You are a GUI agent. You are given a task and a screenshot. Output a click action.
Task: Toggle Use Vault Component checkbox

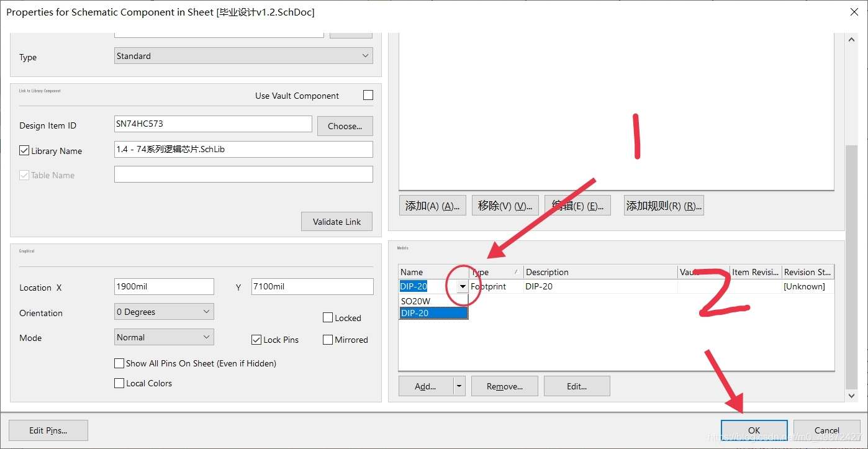click(x=368, y=95)
